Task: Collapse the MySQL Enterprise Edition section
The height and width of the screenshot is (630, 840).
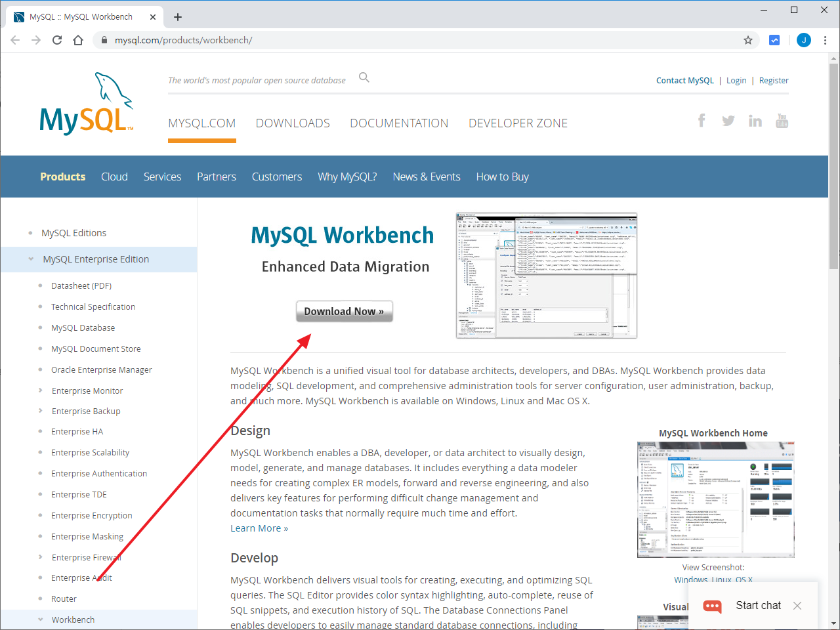Action: pyautogui.click(x=31, y=259)
